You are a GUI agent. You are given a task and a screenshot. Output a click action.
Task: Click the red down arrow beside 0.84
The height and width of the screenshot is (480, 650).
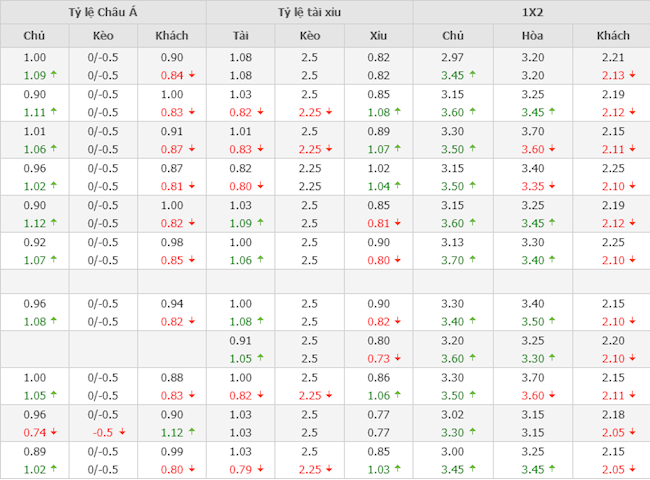coord(191,75)
